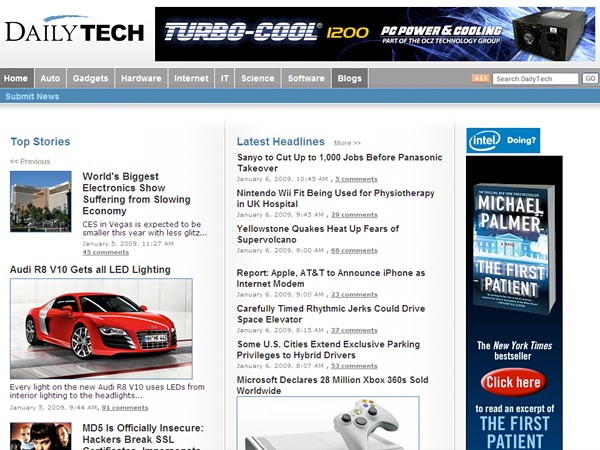Click the CES in Vegas story summary
This screenshot has width=600, height=450.
(x=145, y=228)
